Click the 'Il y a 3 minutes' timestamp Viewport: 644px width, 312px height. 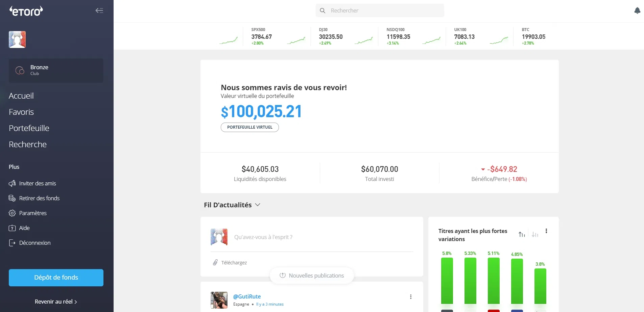coord(270,304)
